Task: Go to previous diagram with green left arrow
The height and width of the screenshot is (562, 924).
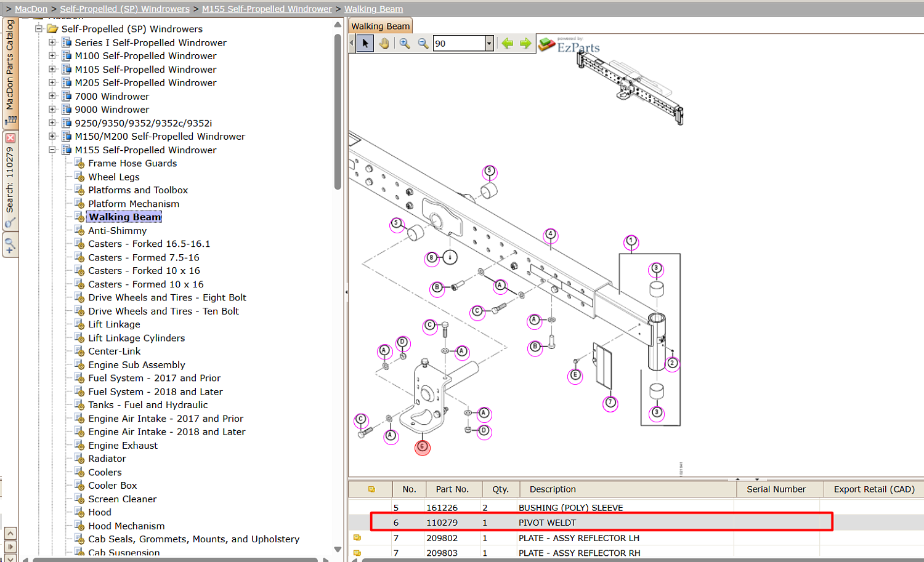Action: coord(508,43)
